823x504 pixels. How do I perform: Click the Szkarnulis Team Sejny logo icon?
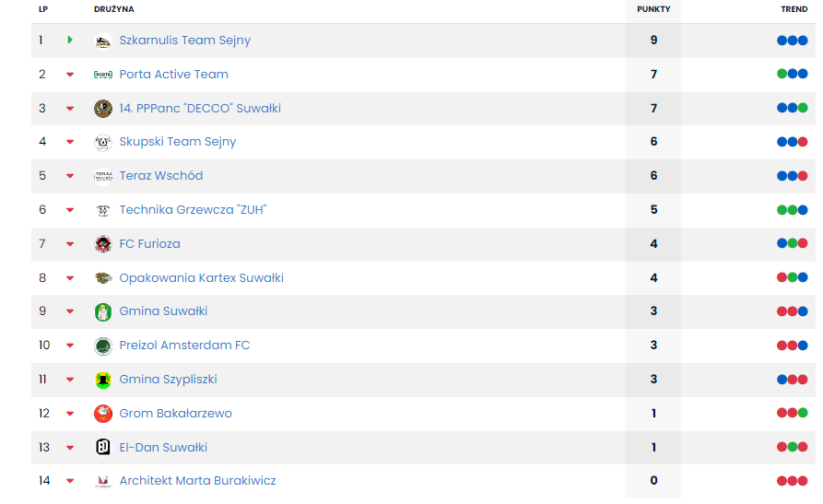[103, 41]
